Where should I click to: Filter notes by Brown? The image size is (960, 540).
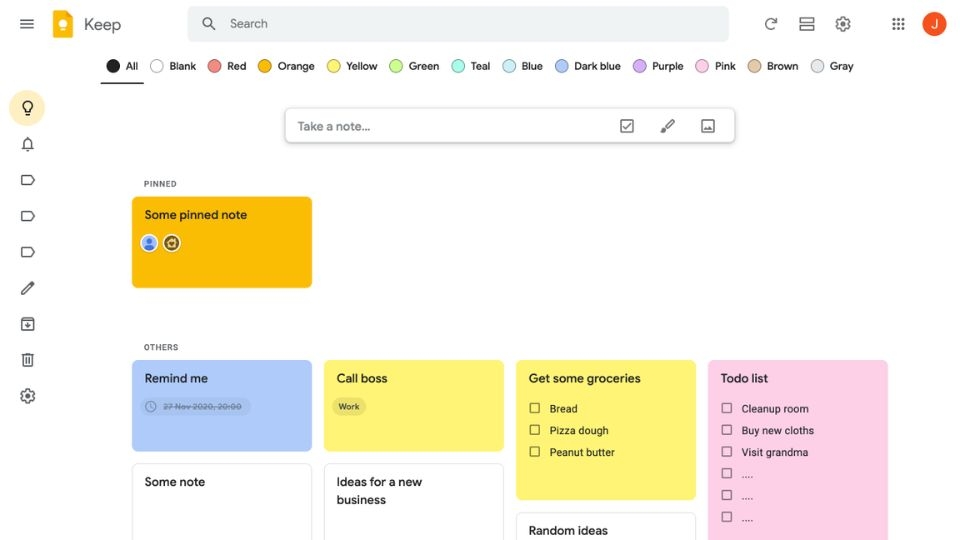[x=773, y=66]
